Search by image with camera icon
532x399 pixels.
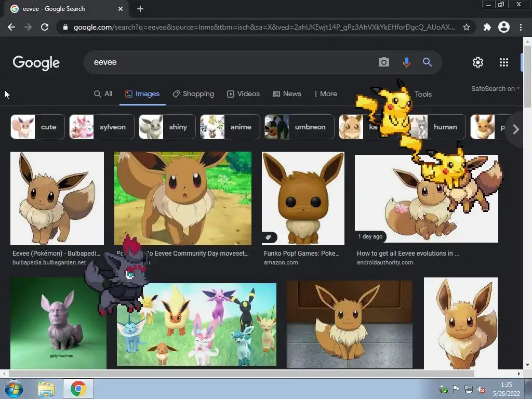(x=384, y=62)
